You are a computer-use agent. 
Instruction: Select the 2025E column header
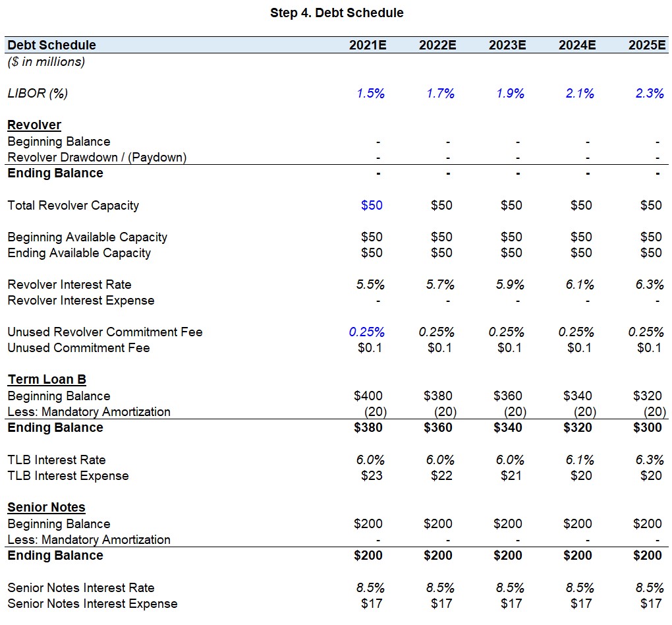pyautogui.click(x=647, y=45)
